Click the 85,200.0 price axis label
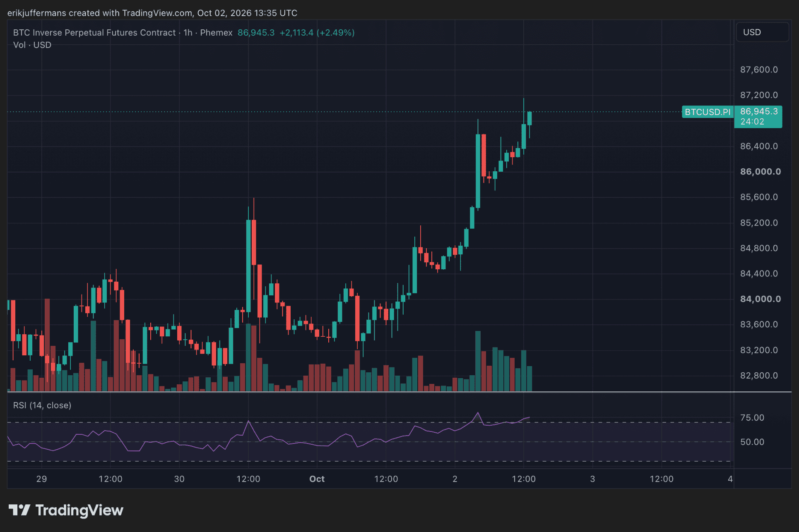 (x=759, y=223)
